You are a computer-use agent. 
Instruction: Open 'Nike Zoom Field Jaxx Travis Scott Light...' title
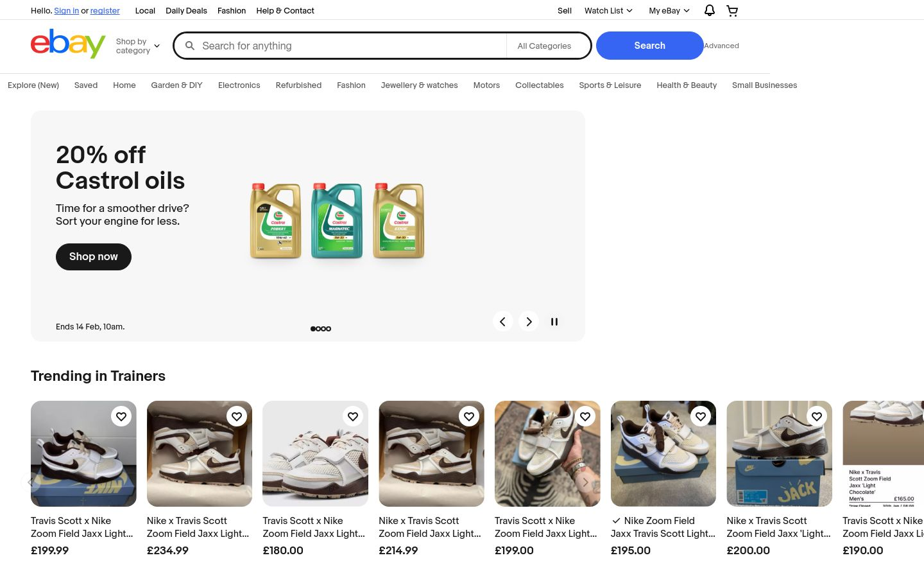(x=663, y=527)
